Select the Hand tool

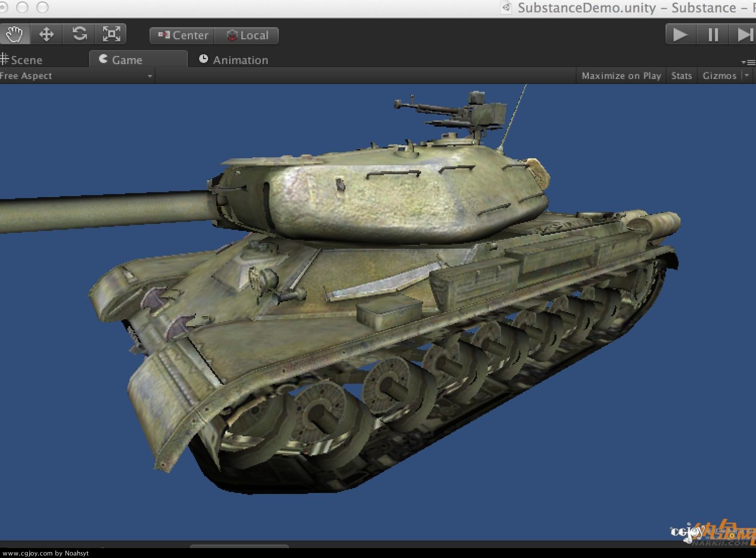14,34
